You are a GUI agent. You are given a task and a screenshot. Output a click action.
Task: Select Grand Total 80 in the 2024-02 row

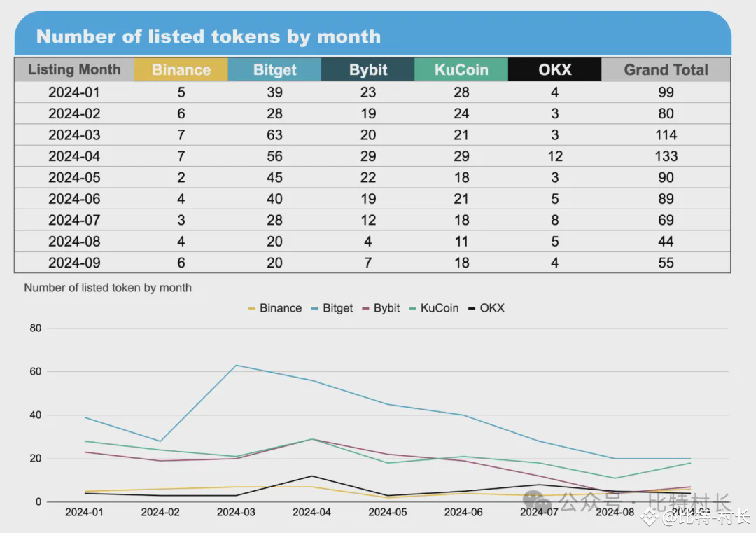click(x=666, y=113)
